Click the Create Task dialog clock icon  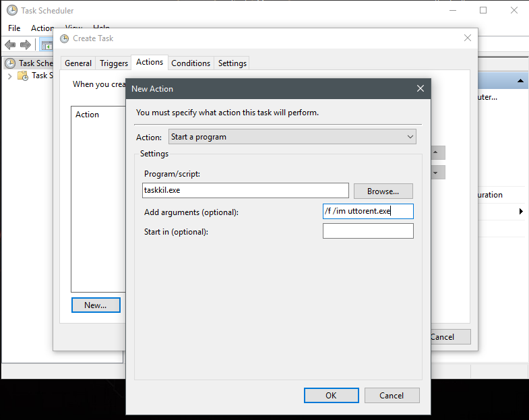point(64,39)
